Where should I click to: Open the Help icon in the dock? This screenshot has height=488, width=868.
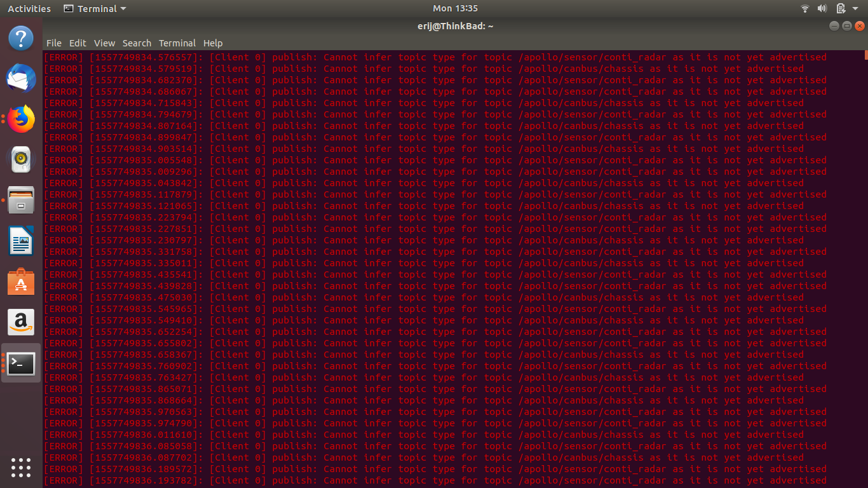point(21,38)
